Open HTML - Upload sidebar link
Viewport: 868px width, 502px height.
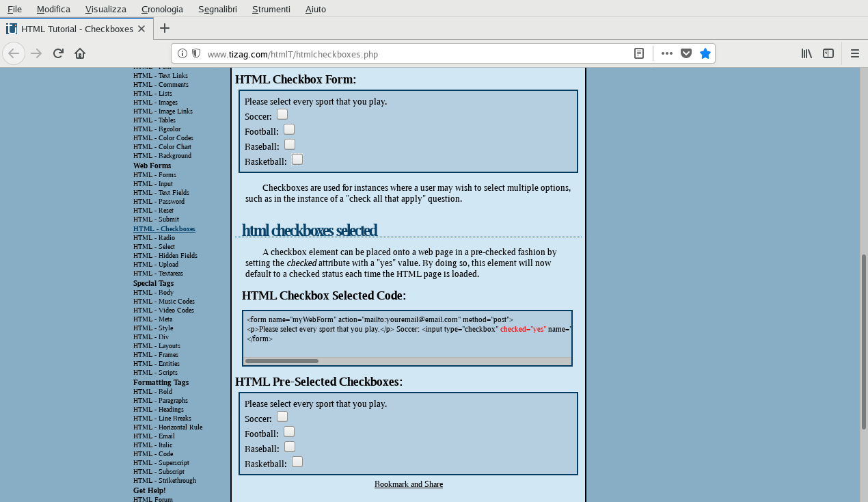156,264
